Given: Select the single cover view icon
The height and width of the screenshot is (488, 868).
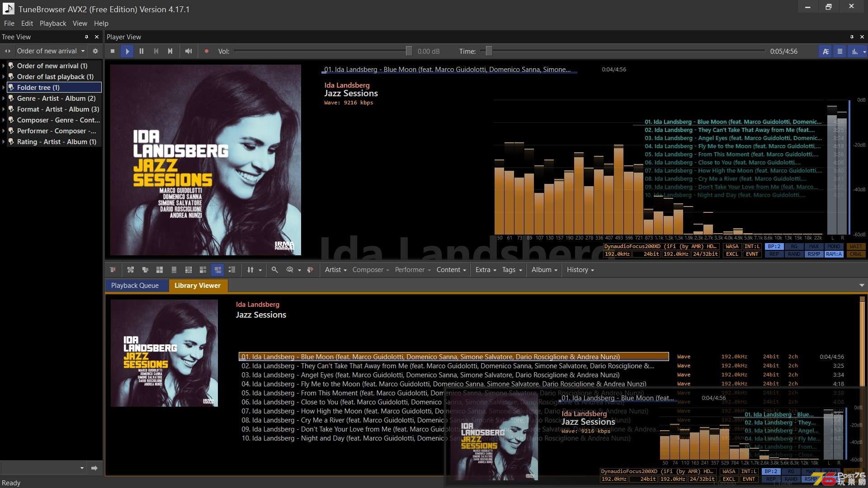Looking at the screenshot, I should [x=174, y=270].
